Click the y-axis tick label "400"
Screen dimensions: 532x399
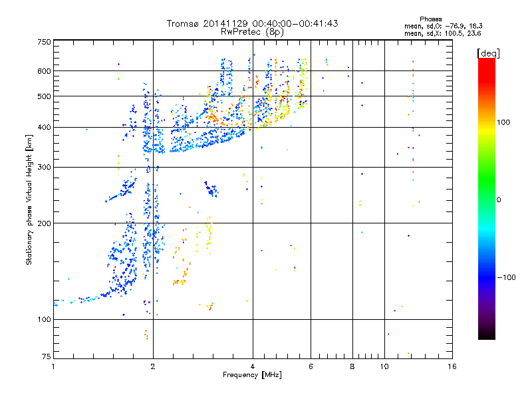[44, 128]
